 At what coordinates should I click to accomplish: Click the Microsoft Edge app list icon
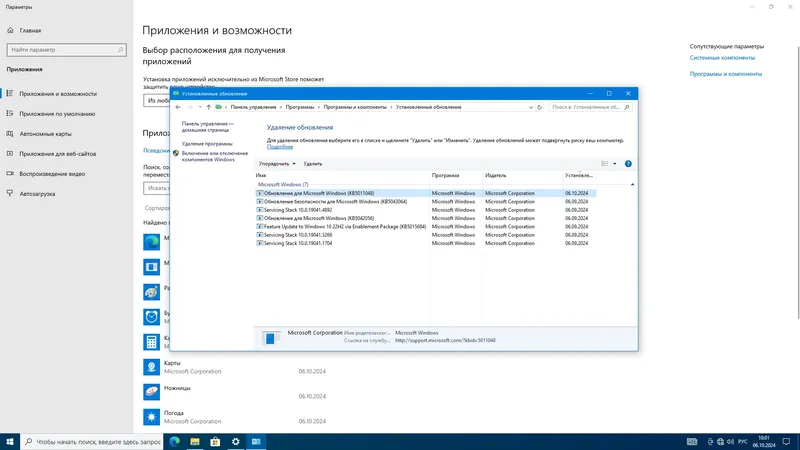pyautogui.click(x=152, y=242)
